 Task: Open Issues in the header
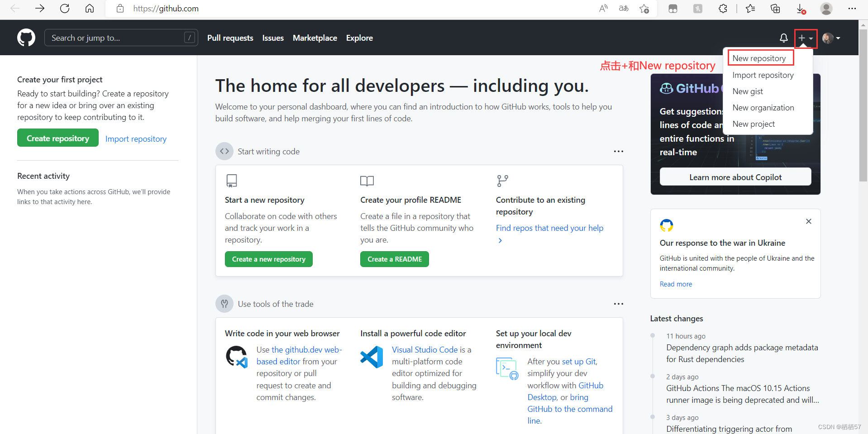(273, 38)
